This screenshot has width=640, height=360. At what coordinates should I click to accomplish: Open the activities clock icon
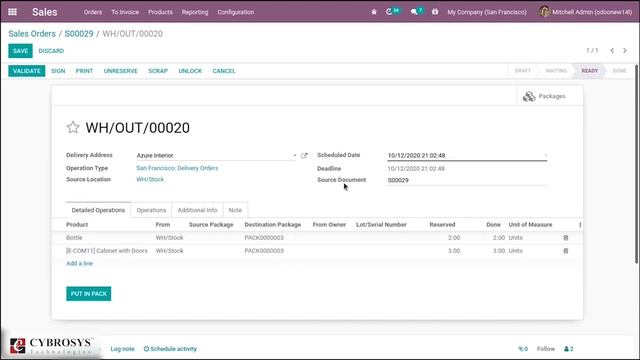coord(389,12)
